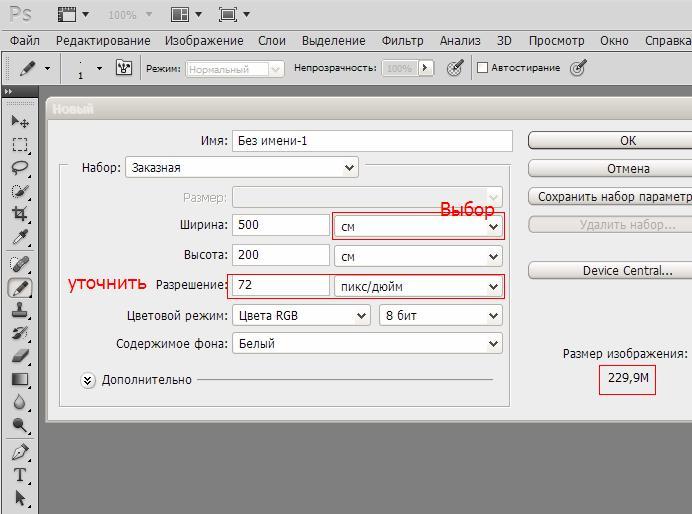Open the 3D menu

click(504, 41)
